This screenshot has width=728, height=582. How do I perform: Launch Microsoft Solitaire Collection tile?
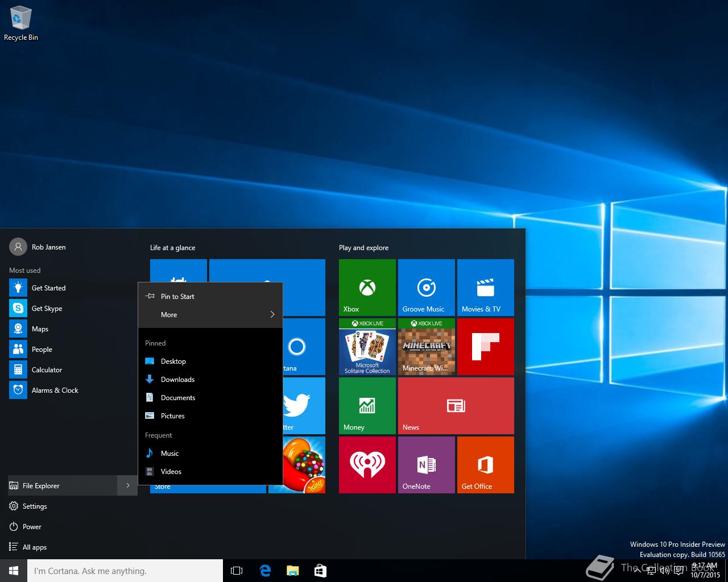coord(367,347)
